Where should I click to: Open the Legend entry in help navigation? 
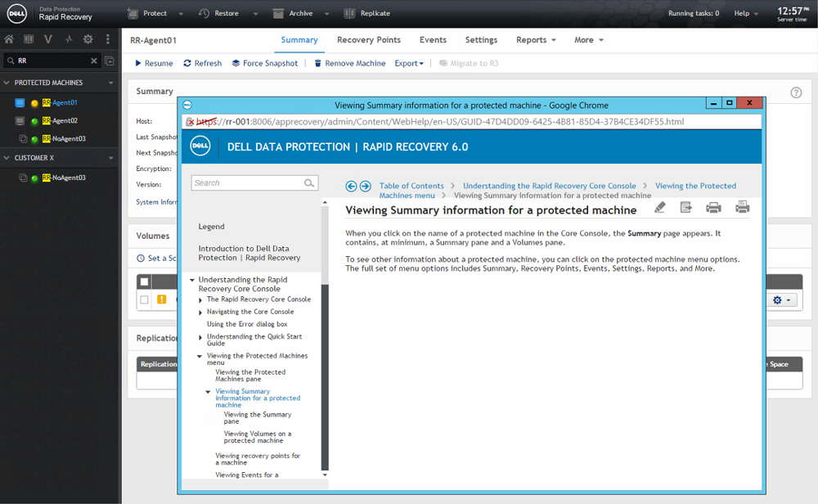click(211, 227)
